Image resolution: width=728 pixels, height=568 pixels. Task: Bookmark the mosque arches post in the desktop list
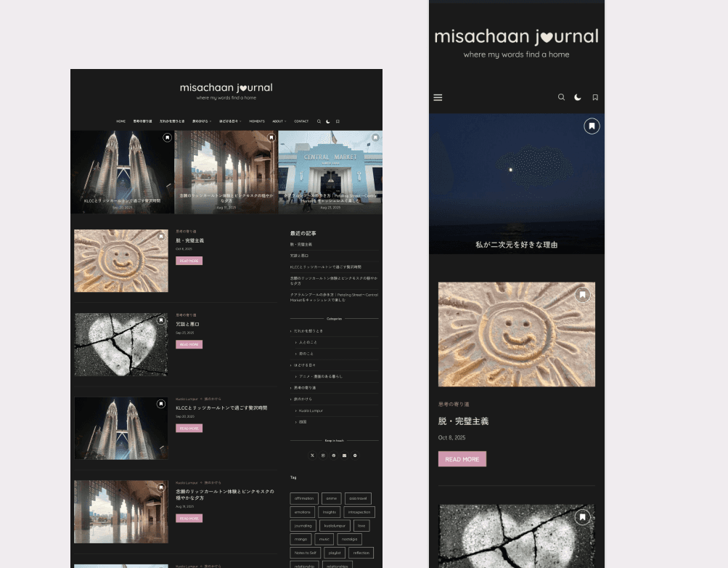(x=161, y=487)
